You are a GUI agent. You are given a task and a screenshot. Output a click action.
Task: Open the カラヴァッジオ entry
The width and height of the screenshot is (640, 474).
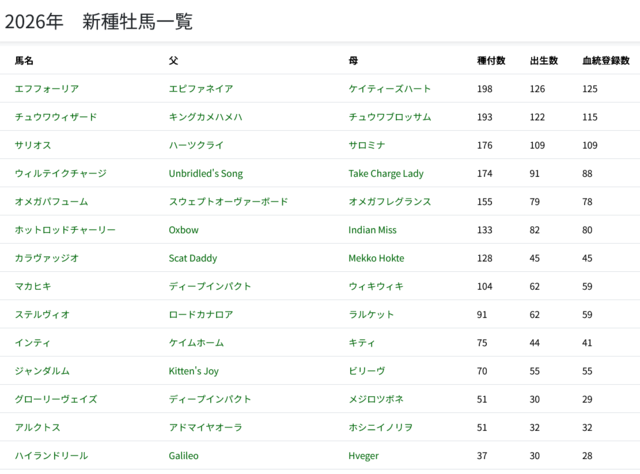coord(46,258)
